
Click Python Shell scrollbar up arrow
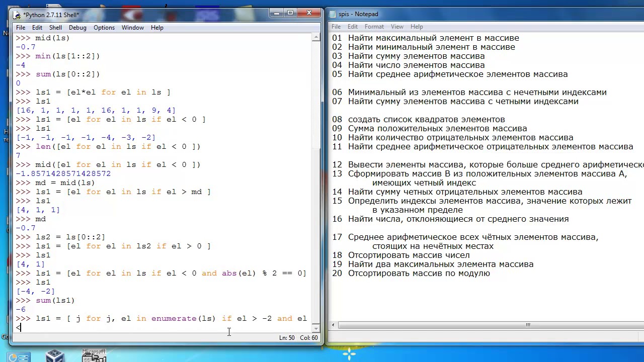coord(316,37)
